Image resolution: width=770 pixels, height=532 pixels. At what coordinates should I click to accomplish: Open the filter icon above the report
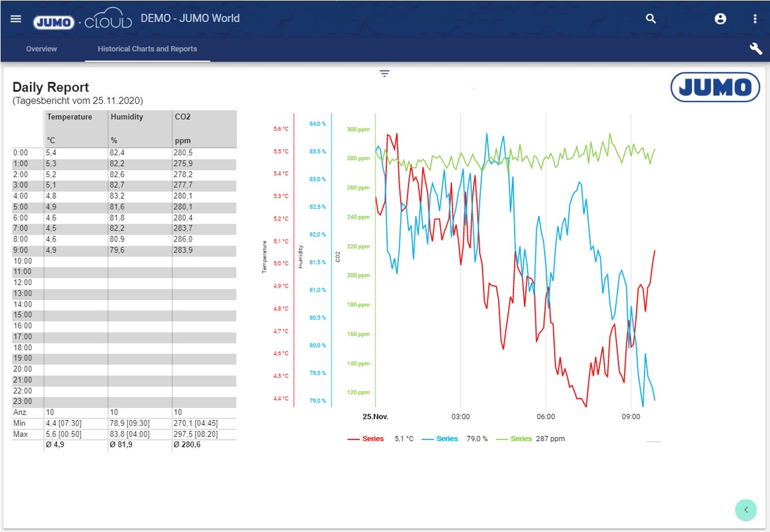(384, 73)
